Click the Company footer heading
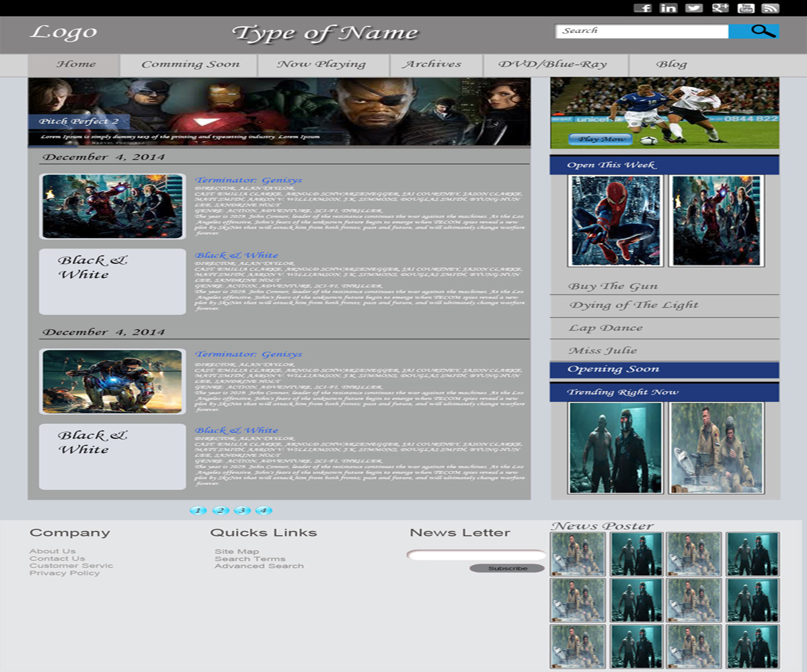Image resolution: width=807 pixels, height=672 pixels. click(x=70, y=533)
